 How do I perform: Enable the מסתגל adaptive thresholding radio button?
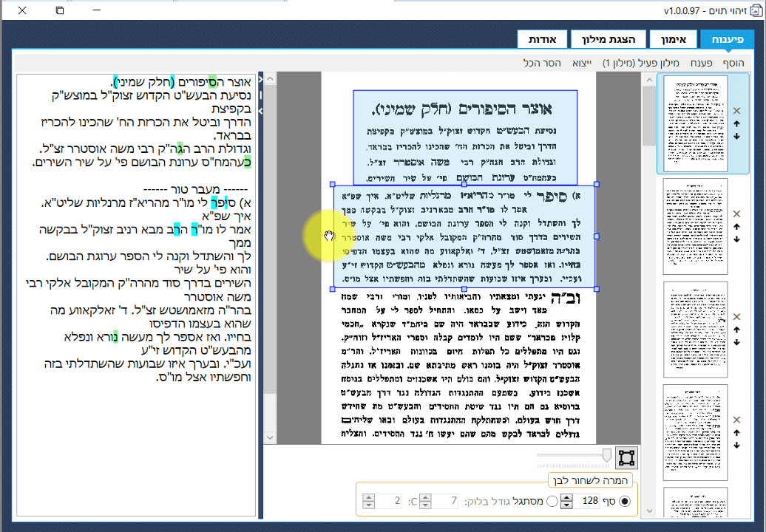552,501
